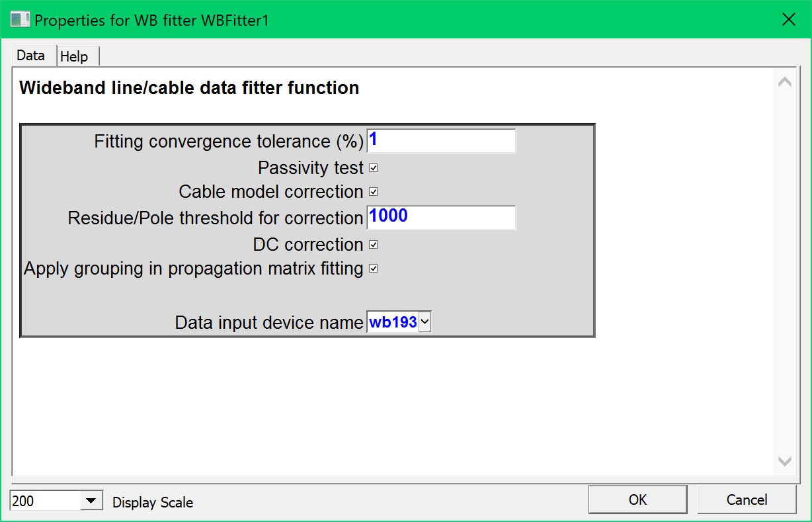
Task: Select the wb193 value in device dropdown
Action: (393, 322)
